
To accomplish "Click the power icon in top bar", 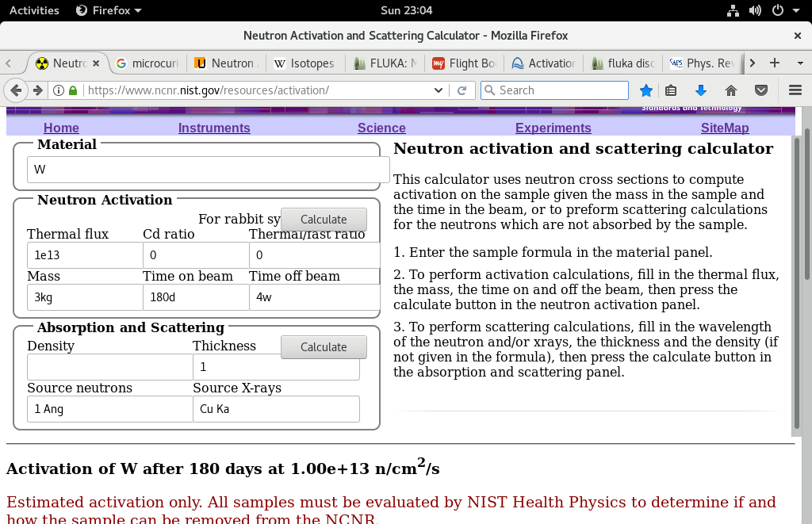I will click(778, 10).
